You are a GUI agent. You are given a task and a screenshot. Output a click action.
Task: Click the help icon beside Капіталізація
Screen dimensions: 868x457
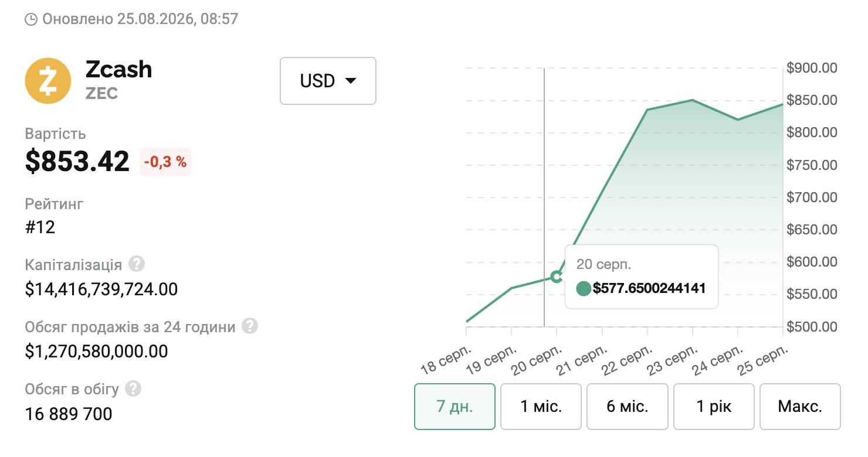(x=137, y=264)
